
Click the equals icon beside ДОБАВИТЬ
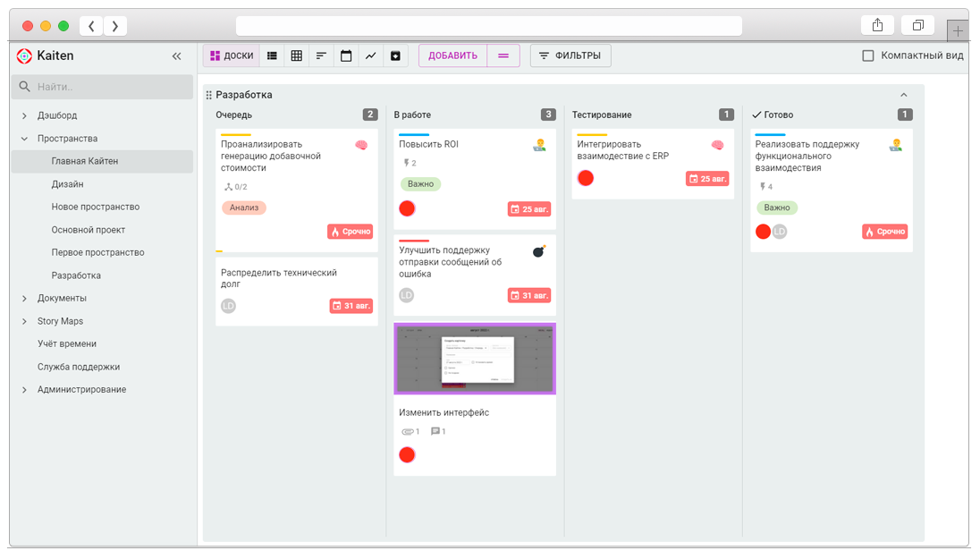tap(503, 55)
